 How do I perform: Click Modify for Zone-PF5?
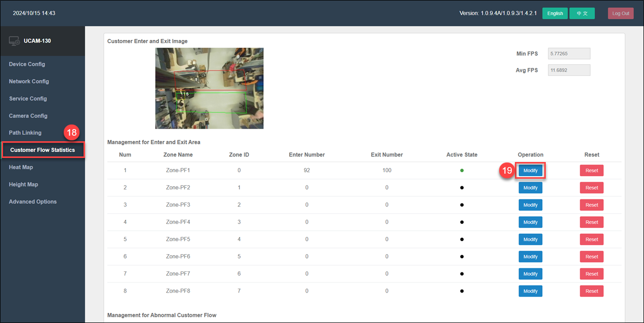(x=530, y=239)
